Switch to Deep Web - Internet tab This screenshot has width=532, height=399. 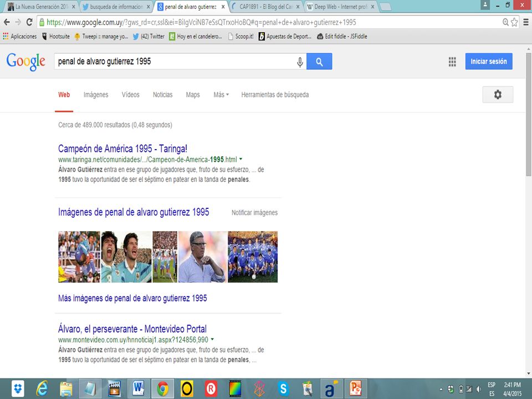point(341,7)
